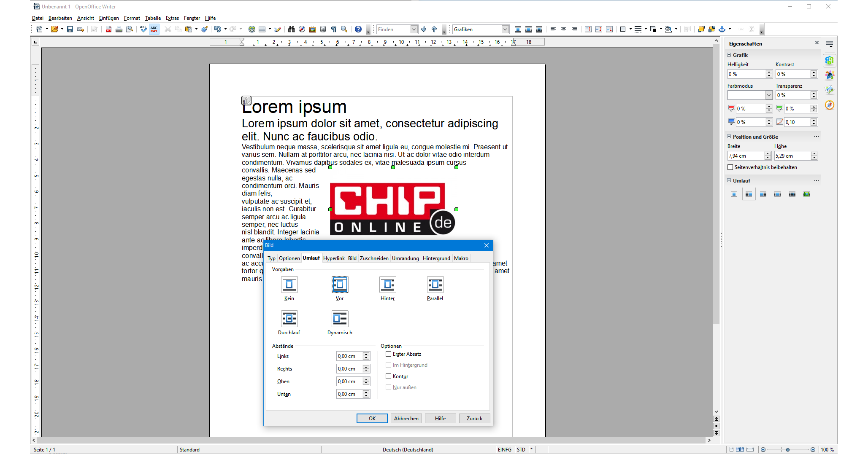This screenshot has width=868, height=454.
Task: Pick the Kein wrap preset icon
Action: (289, 285)
